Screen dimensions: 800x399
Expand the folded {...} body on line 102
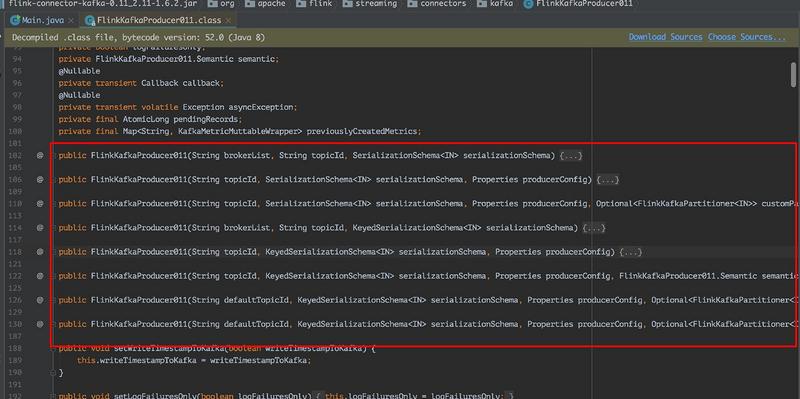click(570, 156)
